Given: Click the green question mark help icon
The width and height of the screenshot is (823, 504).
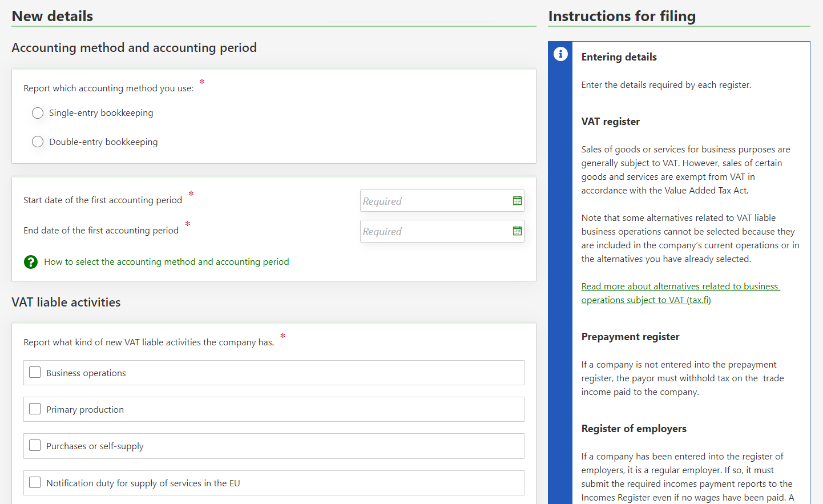Looking at the screenshot, I should [x=31, y=262].
